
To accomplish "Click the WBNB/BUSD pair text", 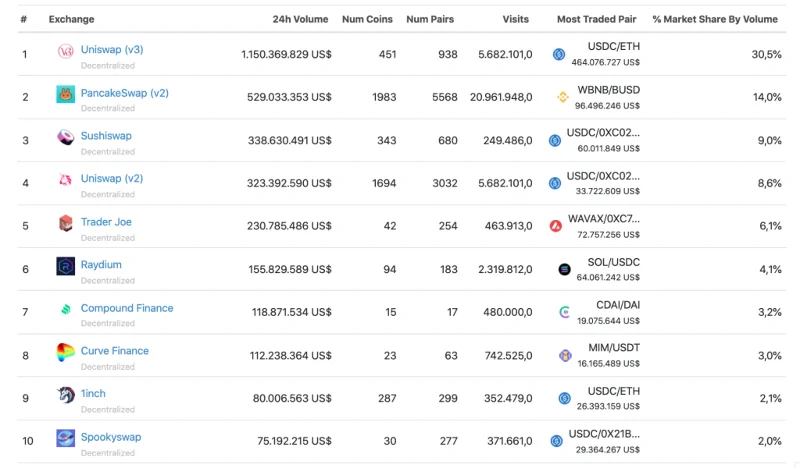I will click(608, 90).
